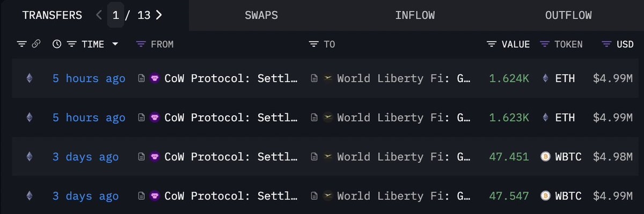Open the FROM column filter icon
Screen dimensions: 644x214
tap(141, 45)
